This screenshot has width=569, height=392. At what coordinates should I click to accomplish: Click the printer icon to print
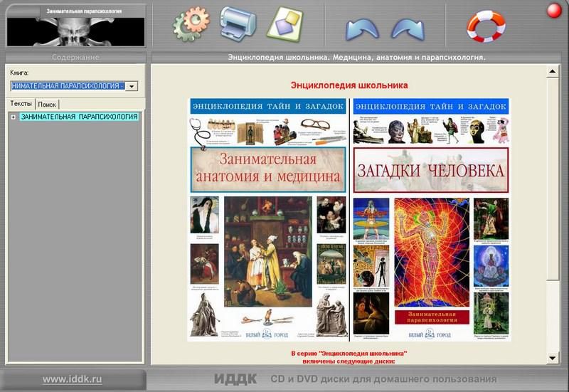[237, 23]
